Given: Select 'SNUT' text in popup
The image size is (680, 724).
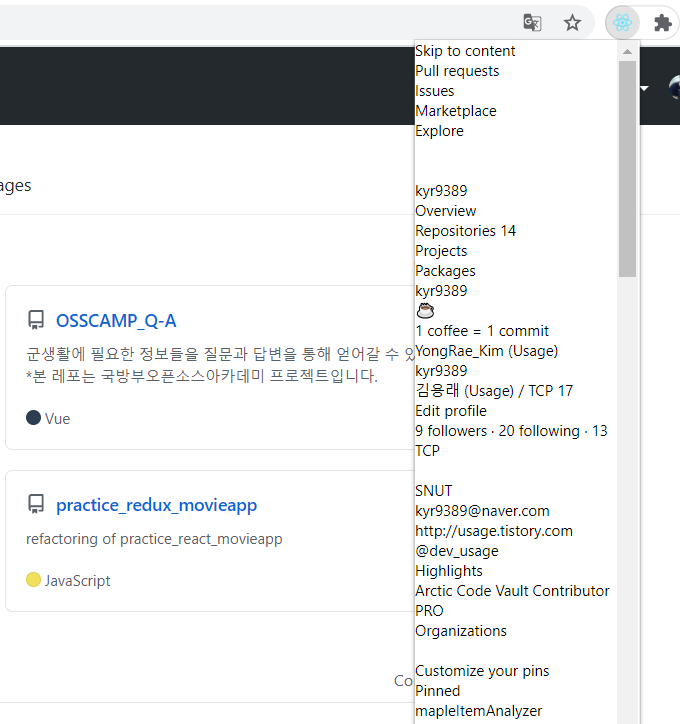Looking at the screenshot, I should click(433, 491).
